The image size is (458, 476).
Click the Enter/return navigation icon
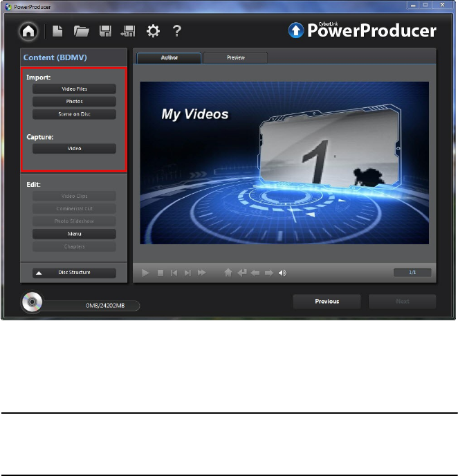(x=242, y=273)
